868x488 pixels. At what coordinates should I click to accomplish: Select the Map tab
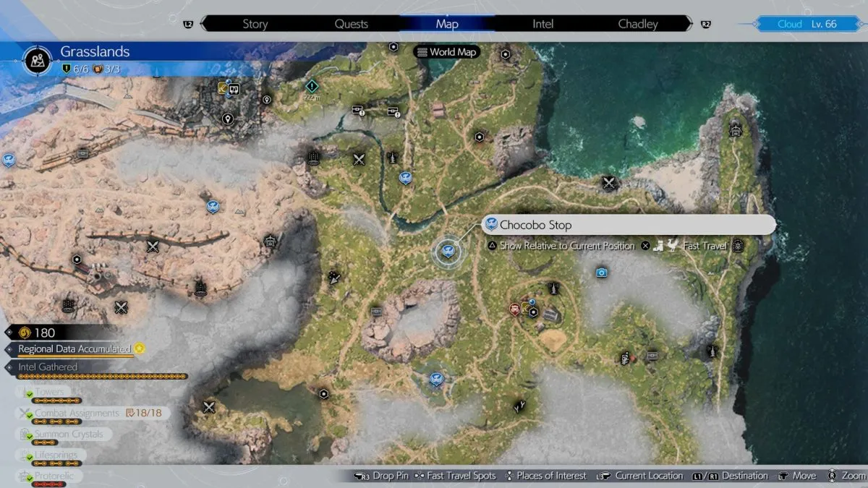click(447, 24)
